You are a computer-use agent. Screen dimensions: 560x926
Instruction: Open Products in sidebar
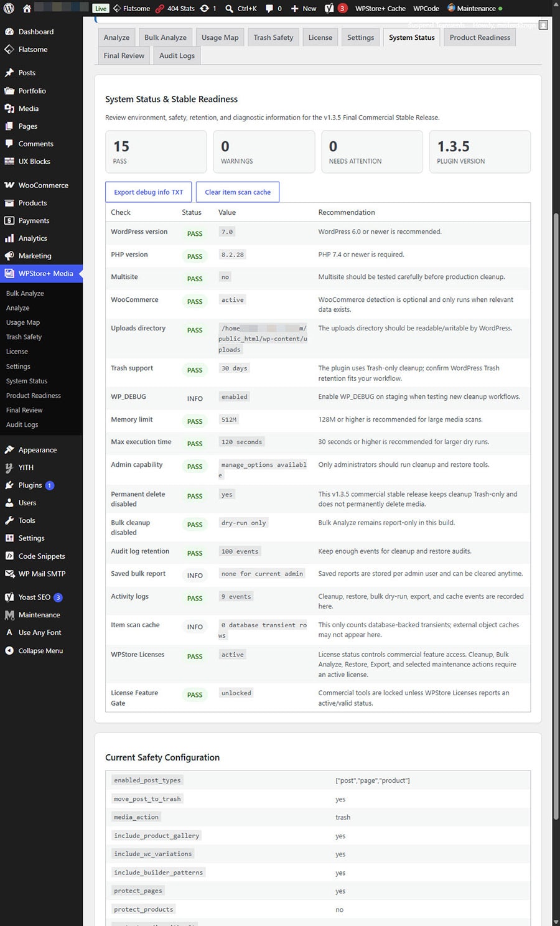point(32,203)
